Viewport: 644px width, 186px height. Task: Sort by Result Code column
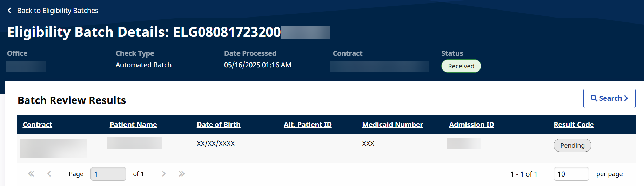(x=573, y=125)
